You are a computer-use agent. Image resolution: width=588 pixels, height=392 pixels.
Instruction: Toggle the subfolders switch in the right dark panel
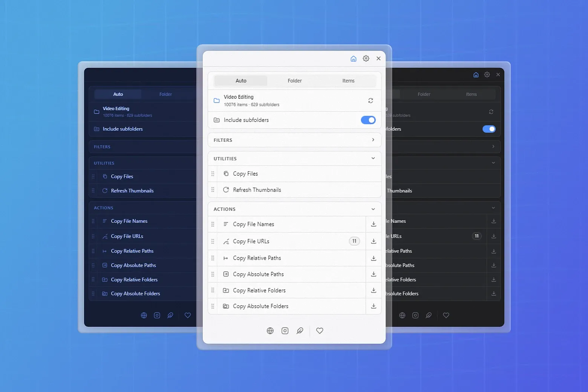[x=489, y=129]
